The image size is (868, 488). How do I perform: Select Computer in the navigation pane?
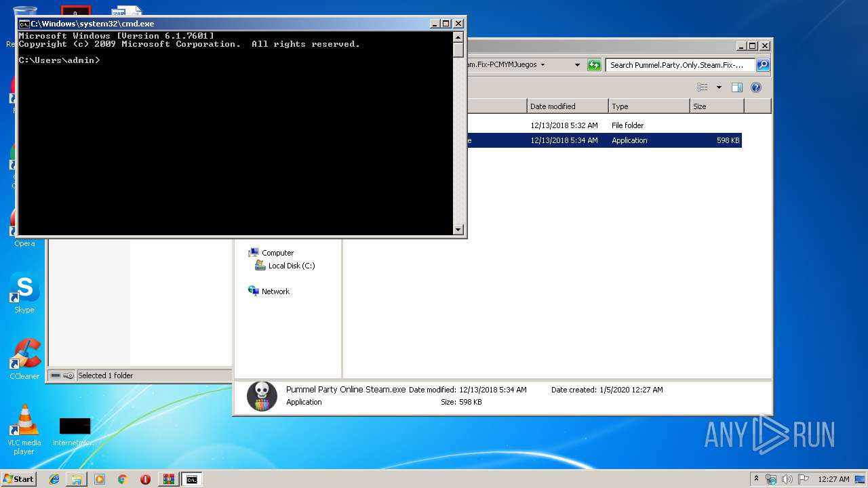[271, 253]
